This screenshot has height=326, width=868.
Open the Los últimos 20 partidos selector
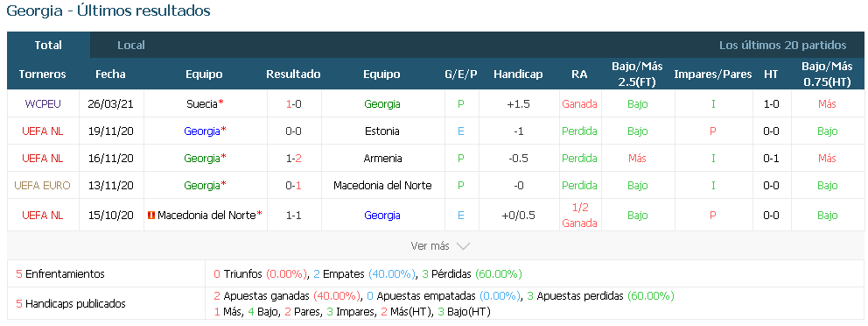pos(783,46)
